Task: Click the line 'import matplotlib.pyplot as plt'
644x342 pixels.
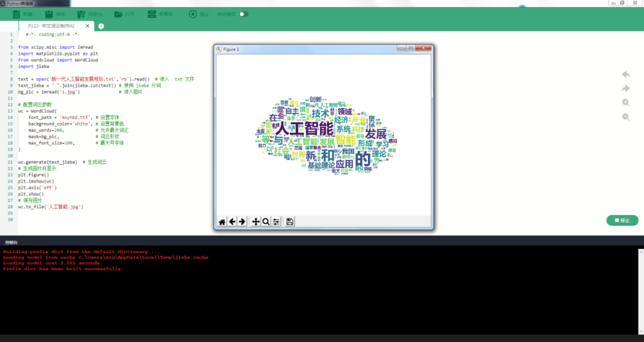Action: pos(58,54)
